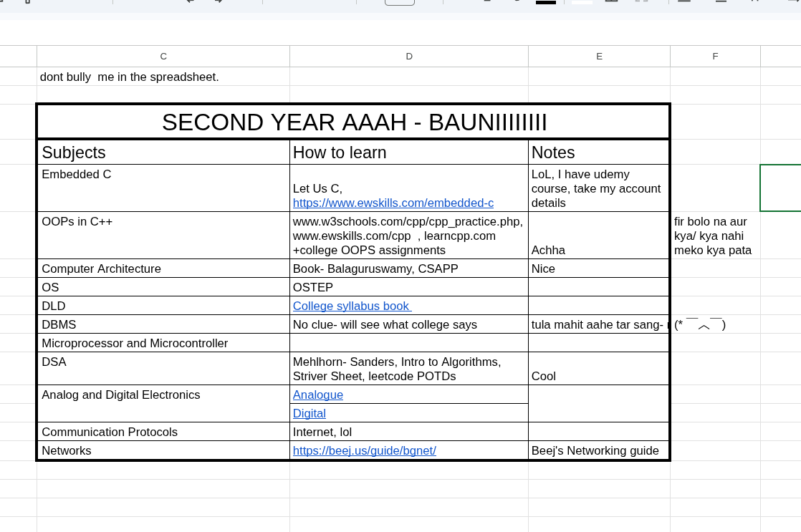Select the 'DLD' subject cell
Screen dimensions: 801x532
pyautogui.click(x=163, y=306)
